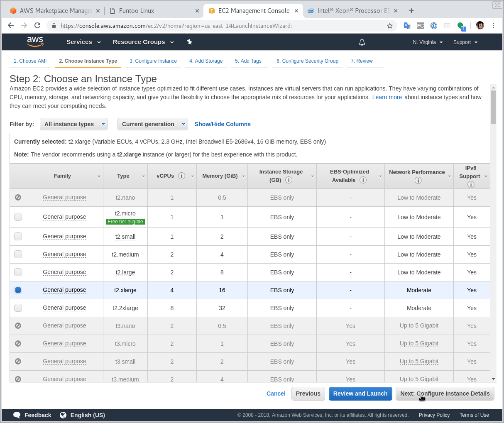This screenshot has width=504, height=423.
Task: Open the All instance types filter dropdown
Action: 73,124
